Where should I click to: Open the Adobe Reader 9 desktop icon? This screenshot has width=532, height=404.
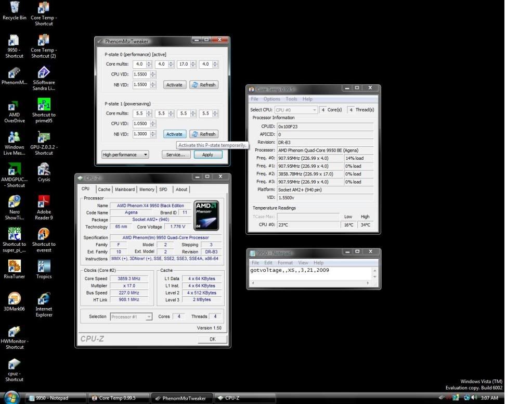click(x=44, y=202)
